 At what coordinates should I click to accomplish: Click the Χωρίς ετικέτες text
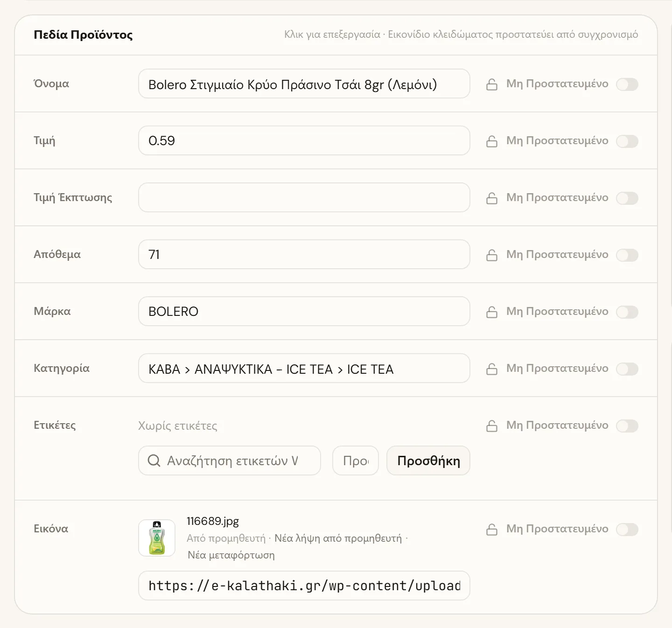[178, 426]
